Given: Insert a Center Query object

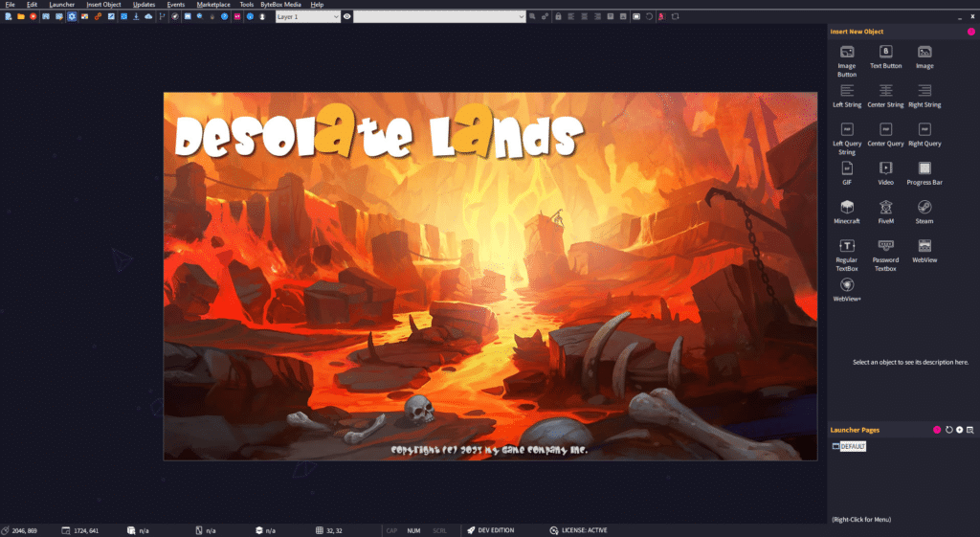Looking at the screenshot, I should click(x=885, y=135).
